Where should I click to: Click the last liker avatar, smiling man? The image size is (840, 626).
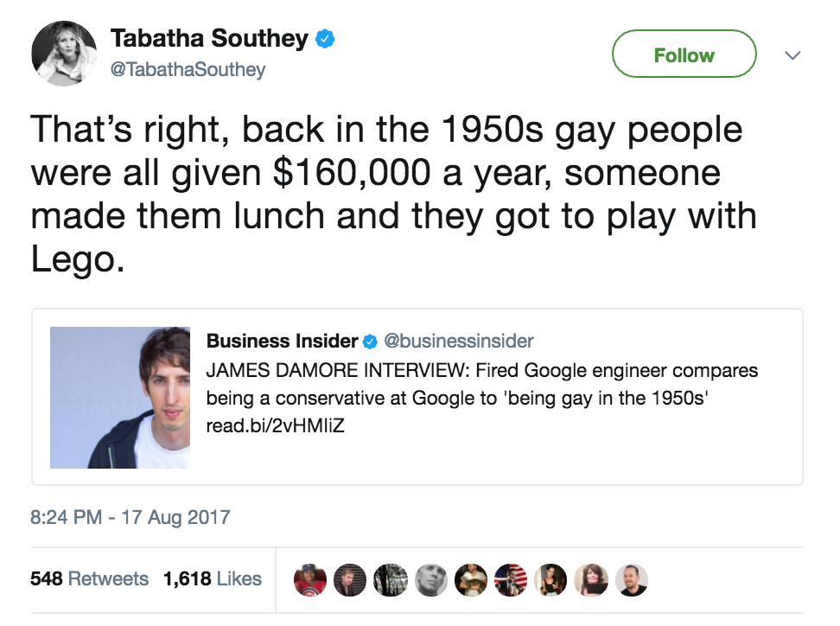(x=632, y=579)
